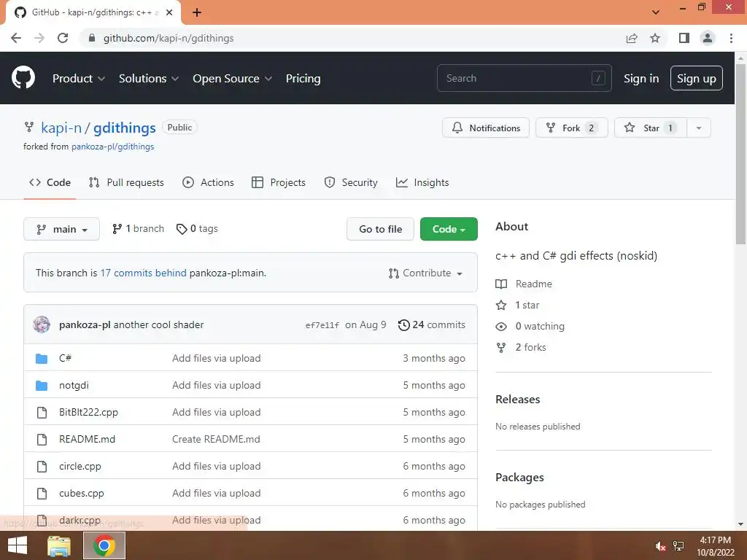View 0 tags link
The width and height of the screenshot is (747, 560).
[197, 228]
